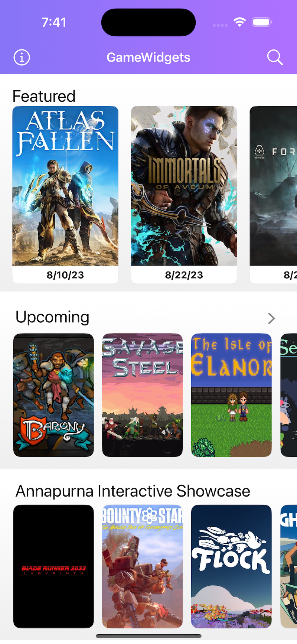
Task: Tap the Annapurna Interactive Showcase heading
Action: pyautogui.click(x=133, y=491)
